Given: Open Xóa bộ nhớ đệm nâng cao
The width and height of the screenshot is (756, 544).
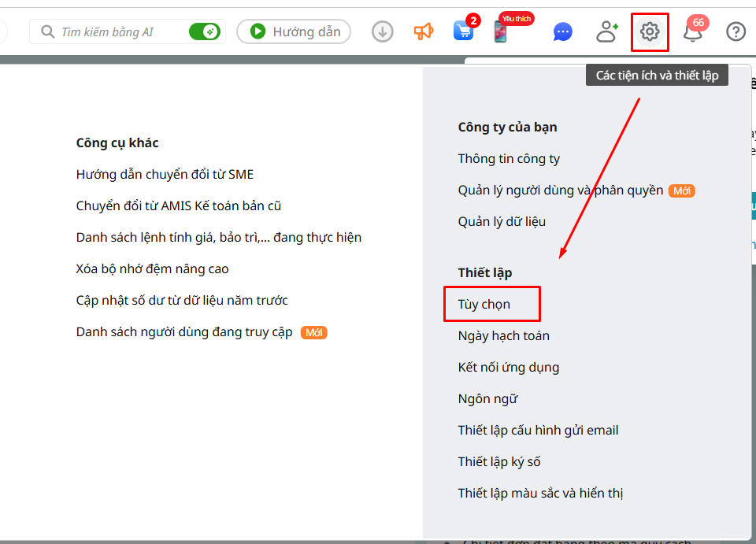Looking at the screenshot, I should tap(152, 269).
